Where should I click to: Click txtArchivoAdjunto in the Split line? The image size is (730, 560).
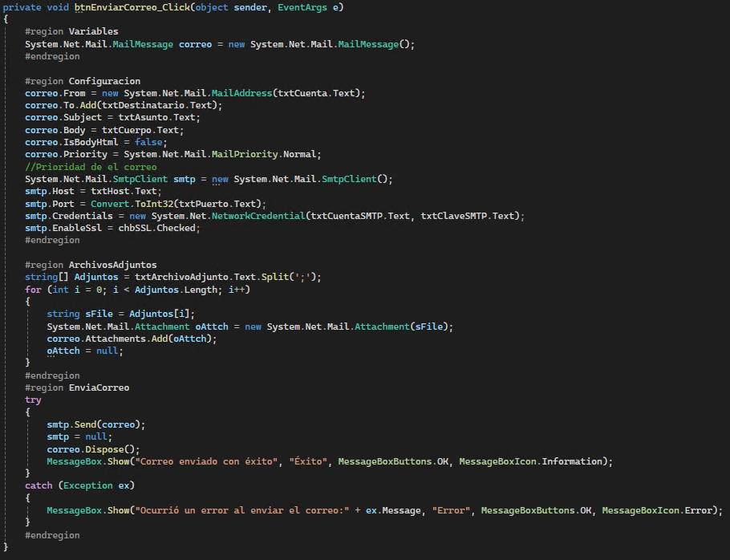pyautogui.click(x=181, y=277)
